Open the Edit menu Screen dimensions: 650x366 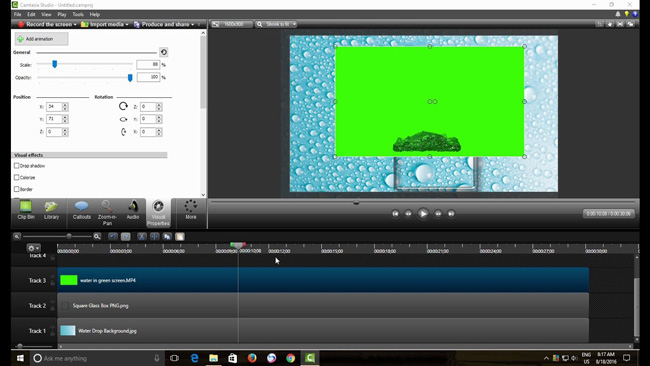(x=31, y=15)
